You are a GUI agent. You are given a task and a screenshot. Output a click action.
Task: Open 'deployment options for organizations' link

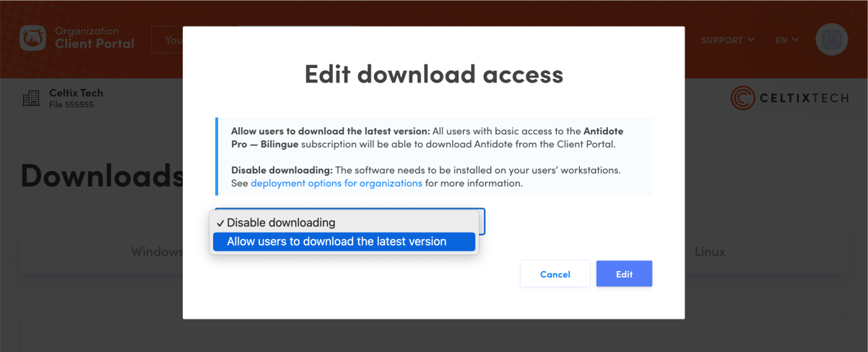[x=337, y=184]
